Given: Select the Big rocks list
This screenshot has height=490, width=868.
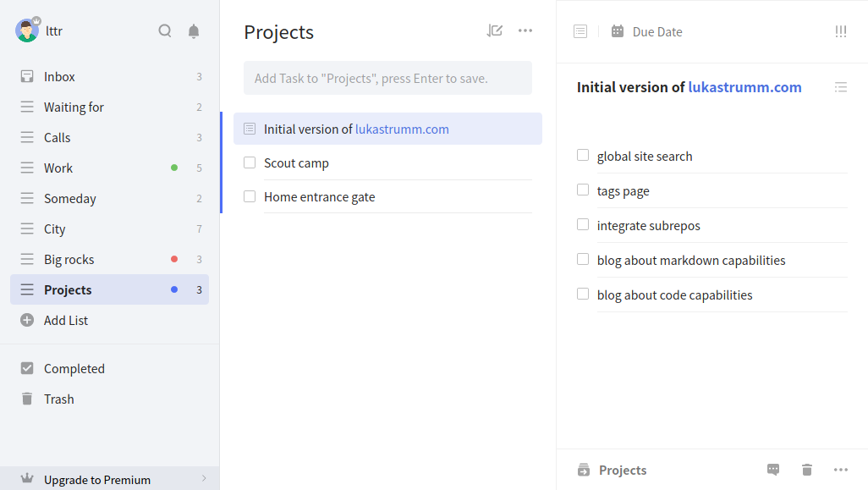Looking at the screenshot, I should click(110, 259).
